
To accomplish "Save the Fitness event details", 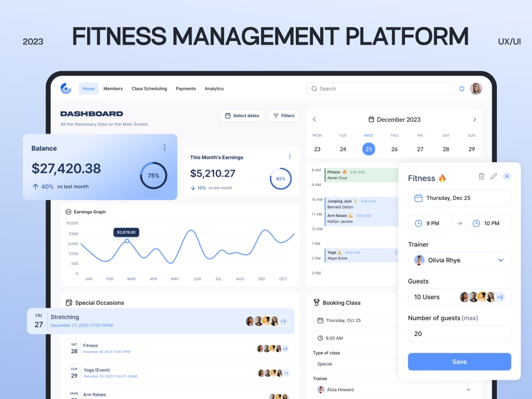I will coord(459,361).
